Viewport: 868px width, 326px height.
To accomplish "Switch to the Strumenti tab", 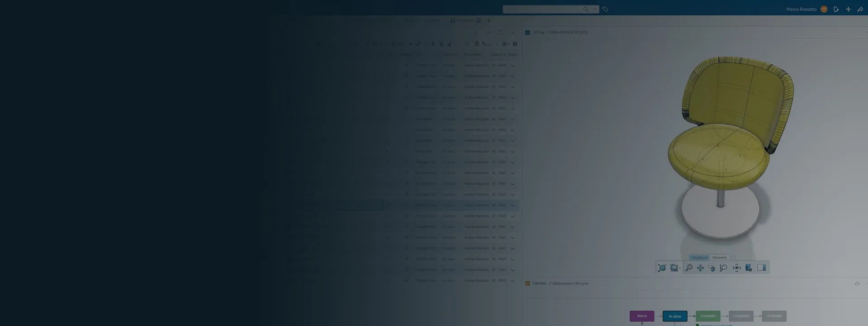I will pyautogui.click(x=719, y=258).
